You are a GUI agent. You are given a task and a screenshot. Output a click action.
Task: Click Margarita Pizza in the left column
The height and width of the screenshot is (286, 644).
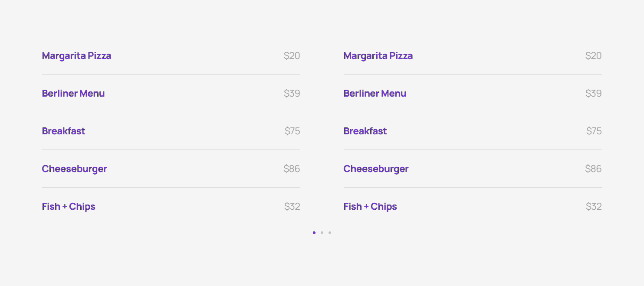tap(76, 56)
